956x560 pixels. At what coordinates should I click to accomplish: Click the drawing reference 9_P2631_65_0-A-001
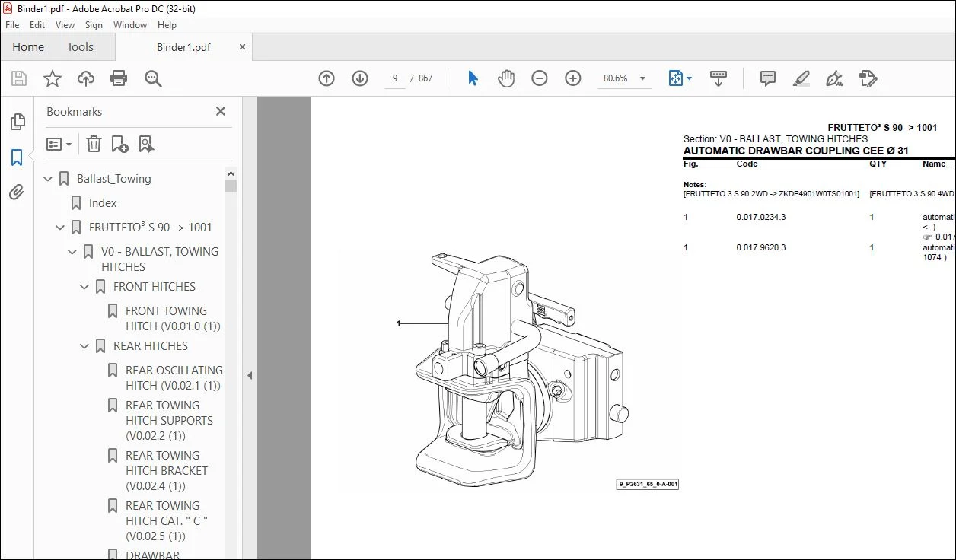(x=648, y=484)
